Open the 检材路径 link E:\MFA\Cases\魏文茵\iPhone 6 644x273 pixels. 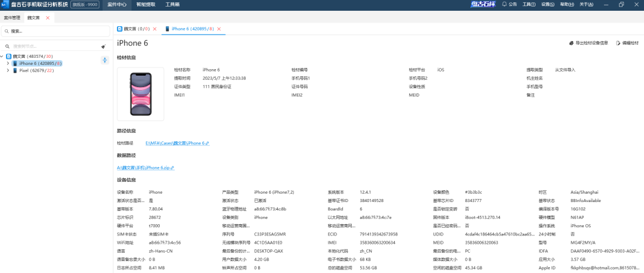(178, 143)
